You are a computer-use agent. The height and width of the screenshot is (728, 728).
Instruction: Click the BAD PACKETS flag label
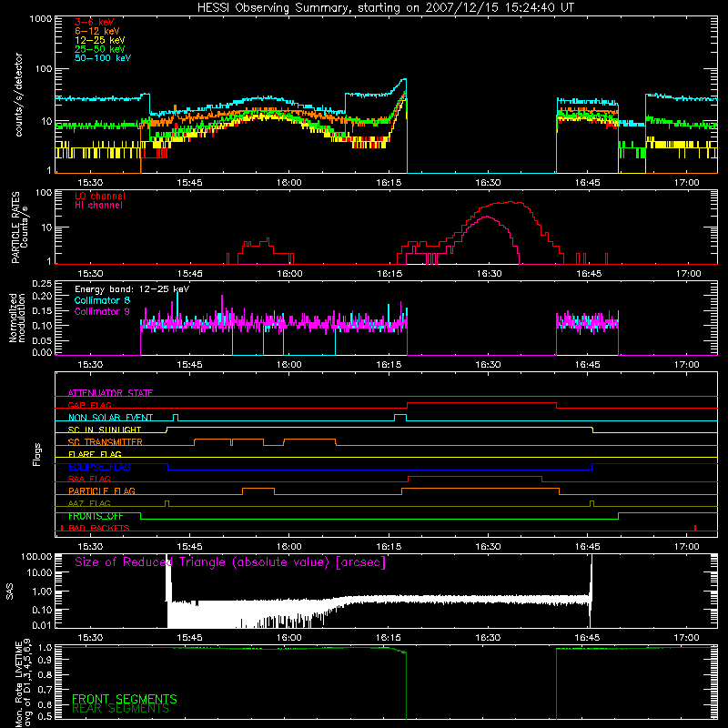click(99, 528)
